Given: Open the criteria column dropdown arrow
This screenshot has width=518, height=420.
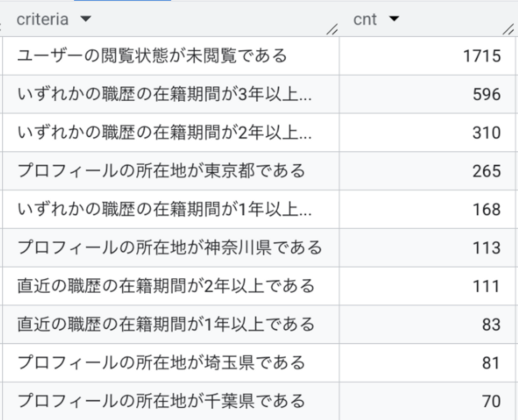Looking at the screenshot, I should (x=86, y=19).
